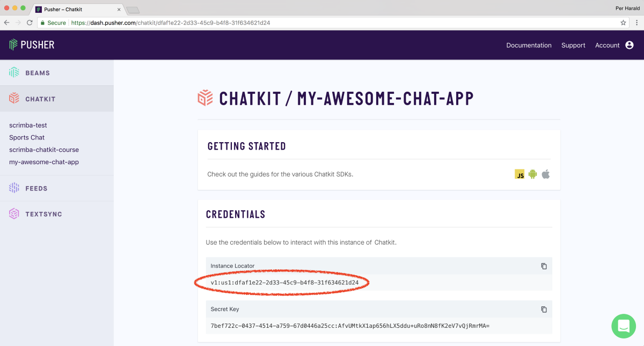
Task: Open a new browser tab
Action: 133,10
